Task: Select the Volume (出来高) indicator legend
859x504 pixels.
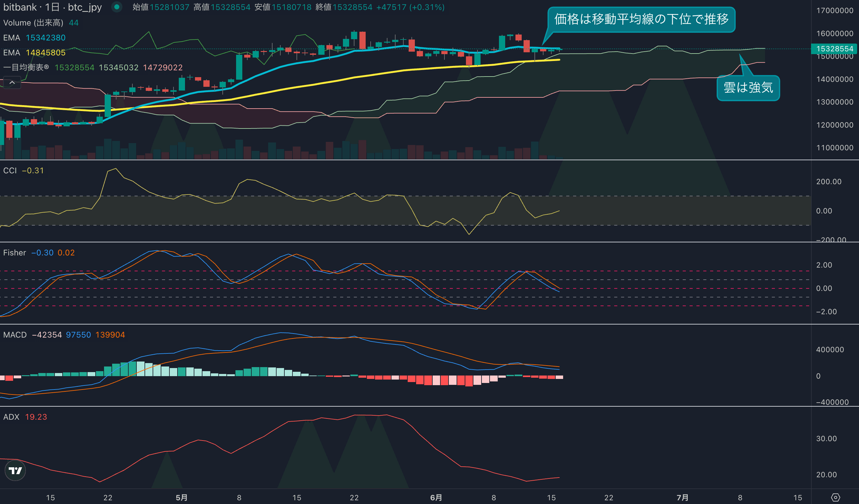Action: [33, 23]
